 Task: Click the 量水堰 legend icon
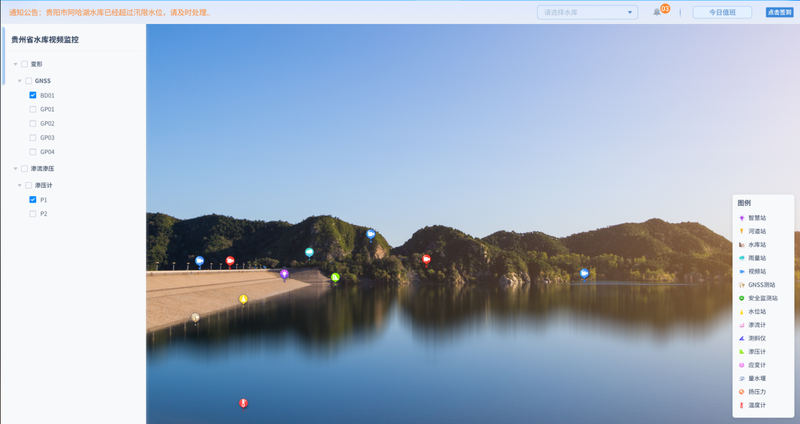pyautogui.click(x=742, y=379)
